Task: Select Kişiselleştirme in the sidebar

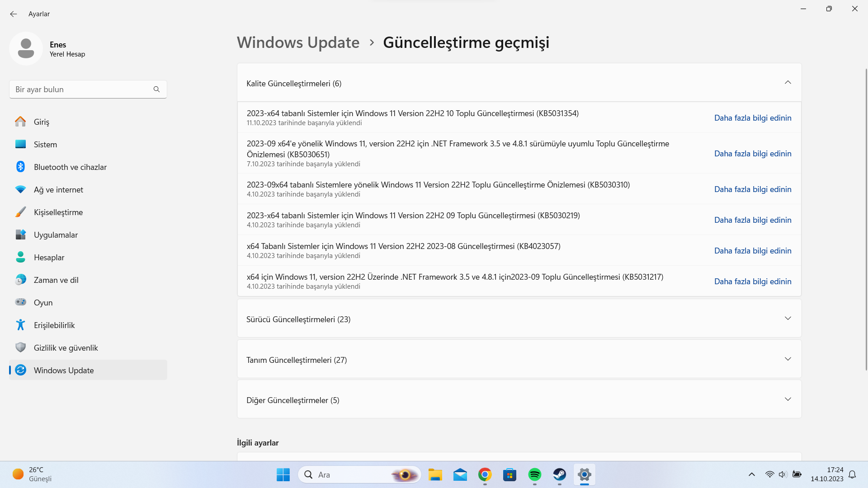Action: pyautogui.click(x=58, y=212)
